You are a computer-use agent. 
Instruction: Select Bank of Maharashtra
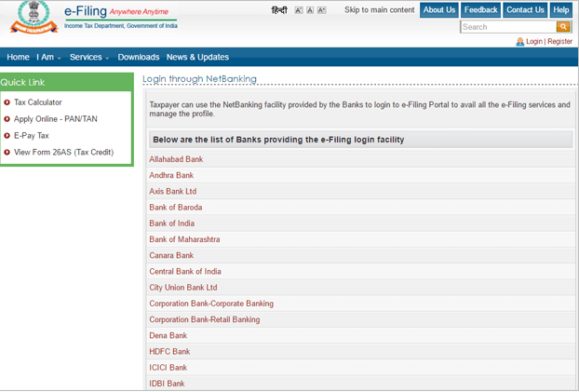point(184,239)
